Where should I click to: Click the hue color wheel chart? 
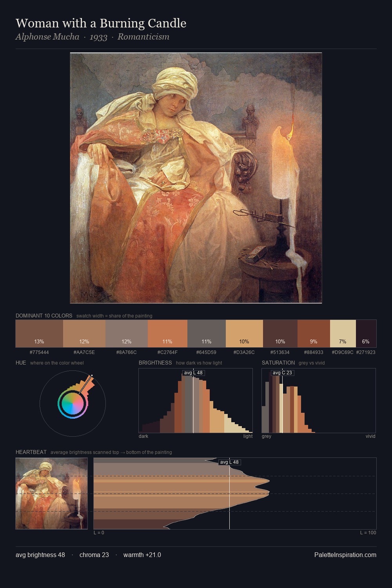[x=73, y=403]
